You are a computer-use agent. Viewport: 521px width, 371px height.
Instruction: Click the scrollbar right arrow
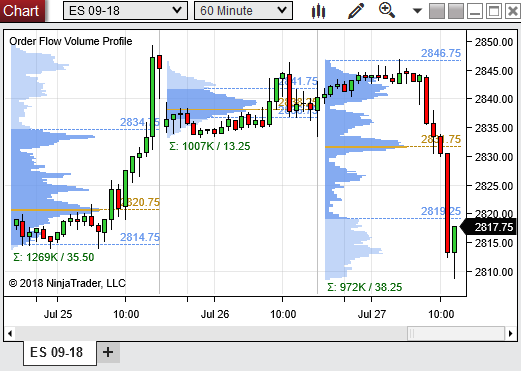pyautogui.click(x=511, y=333)
